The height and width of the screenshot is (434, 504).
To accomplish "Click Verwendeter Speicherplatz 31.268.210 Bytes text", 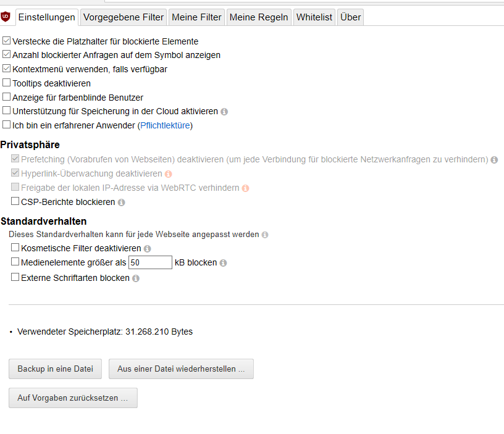I will pyautogui.click(x=105, y=332).
